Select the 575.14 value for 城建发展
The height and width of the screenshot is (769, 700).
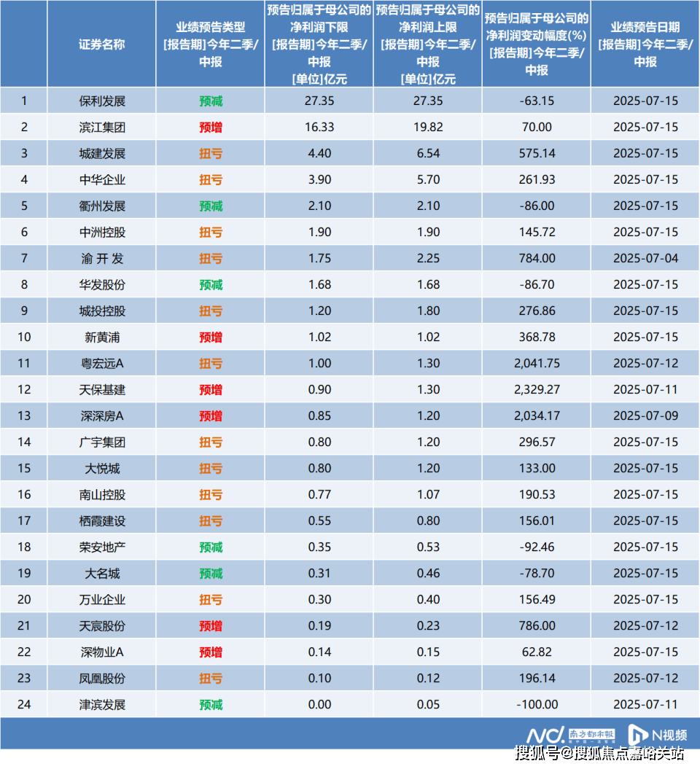point(536,153)
